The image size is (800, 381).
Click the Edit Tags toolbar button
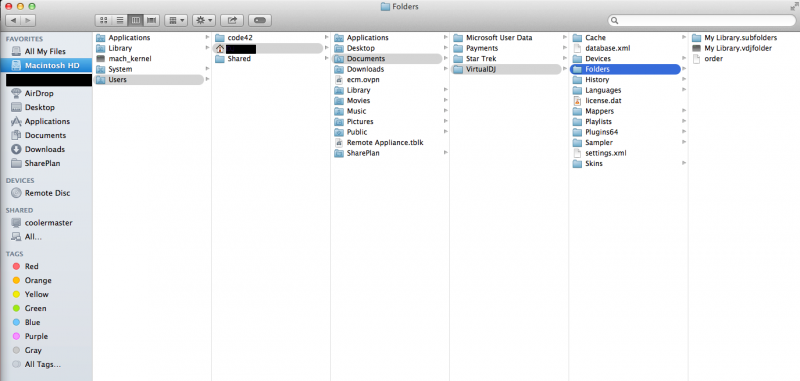click(x=260, y=20)
